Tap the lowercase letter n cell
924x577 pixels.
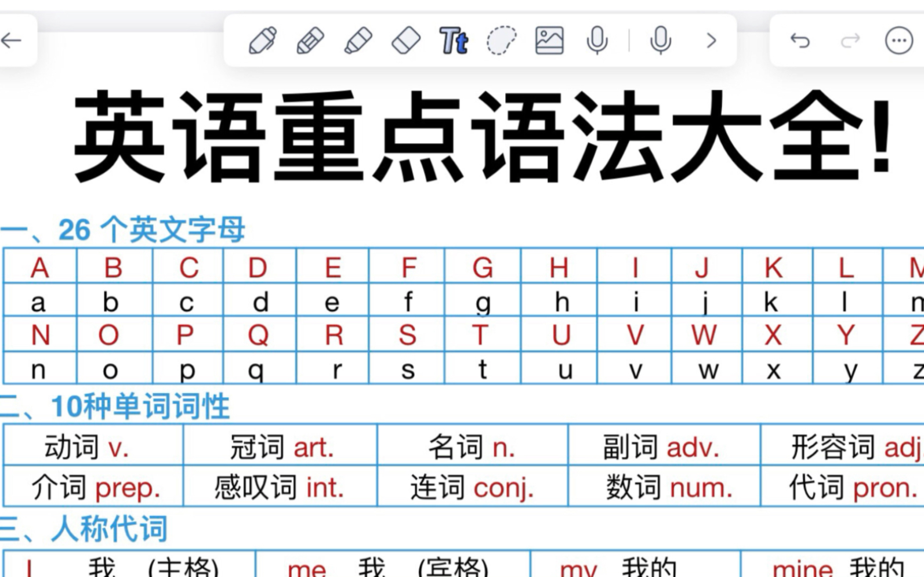tap(40, 368)
